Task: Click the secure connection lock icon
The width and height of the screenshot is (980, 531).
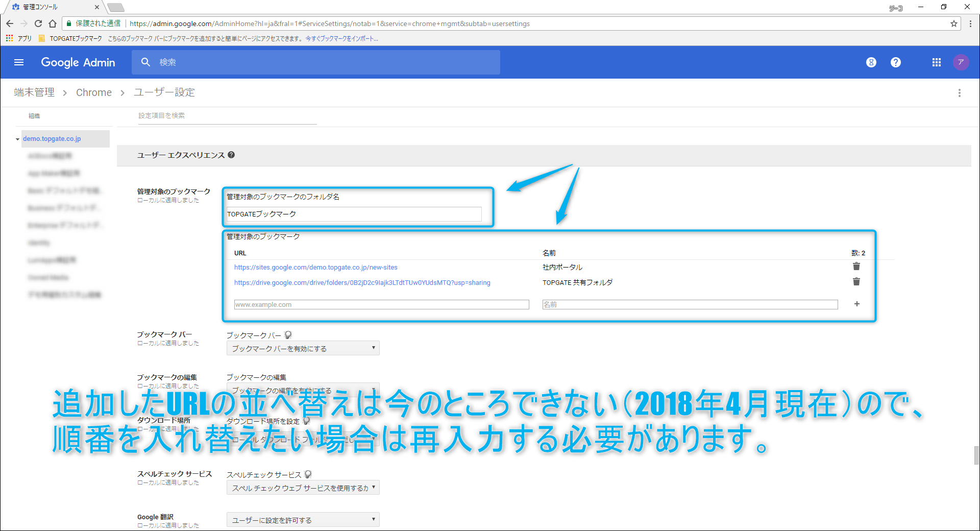Action: [69, 23]
